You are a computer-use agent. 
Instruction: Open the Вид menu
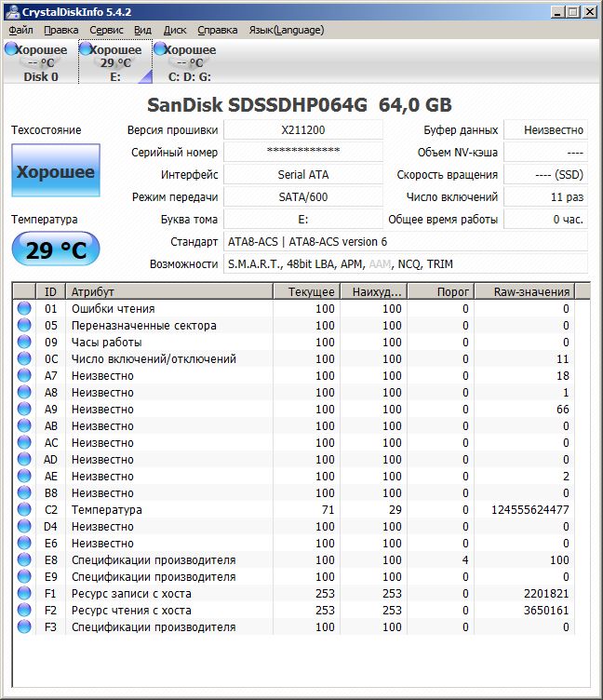(x=142, y=30)
